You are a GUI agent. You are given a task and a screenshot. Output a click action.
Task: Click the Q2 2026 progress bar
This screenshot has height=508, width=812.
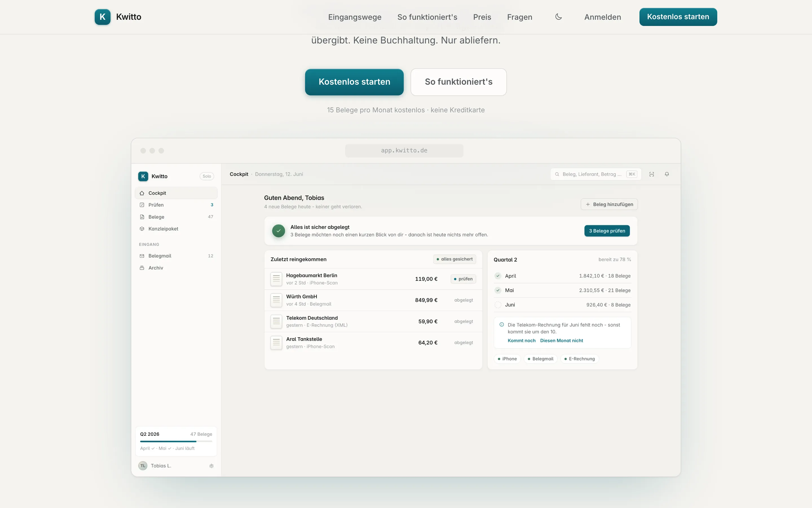[x=176, y=441]
